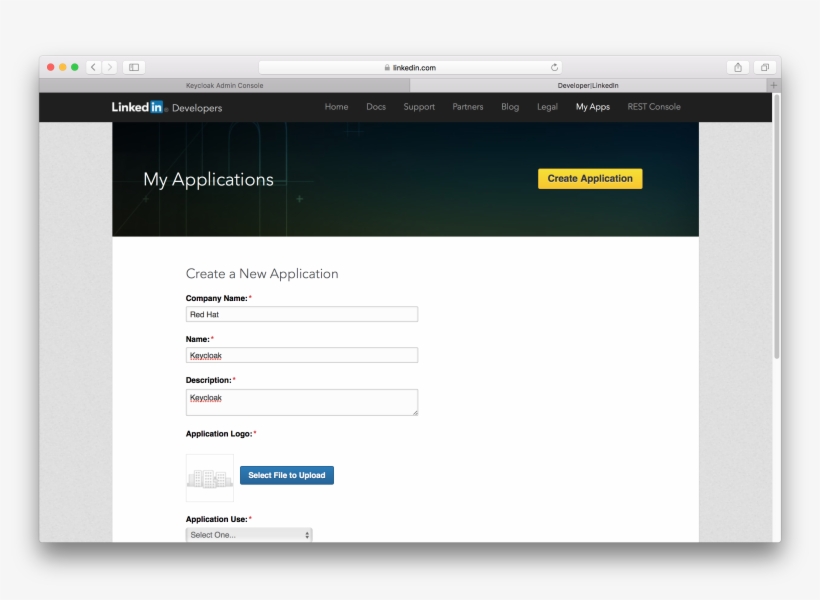Click the default application logo thumbnail

[x=209, y=477]
